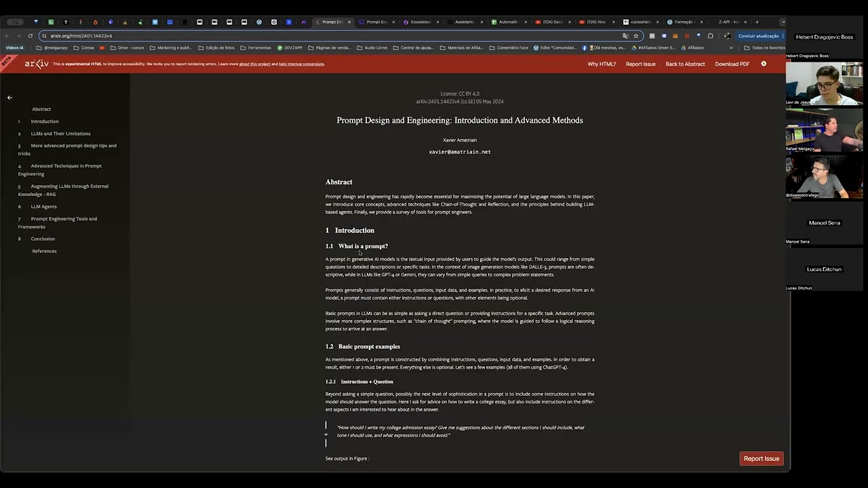Open site info icon in address bar

[x=44, y=36]
